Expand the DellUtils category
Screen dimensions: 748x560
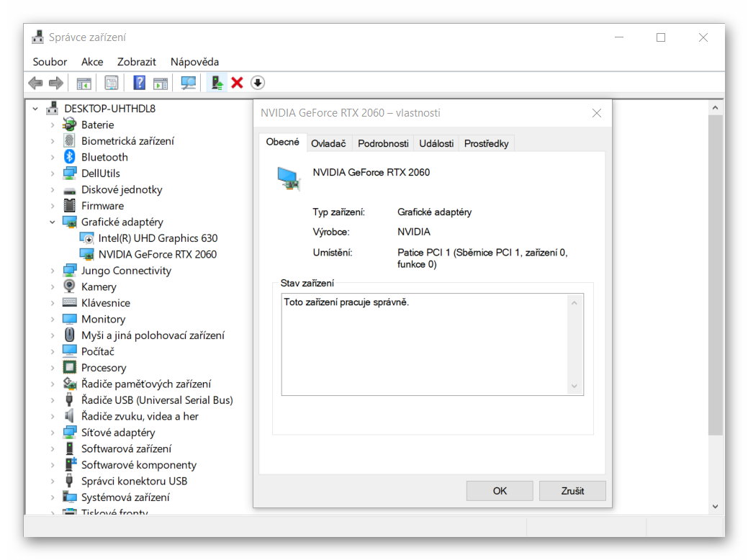coord(53,173)
